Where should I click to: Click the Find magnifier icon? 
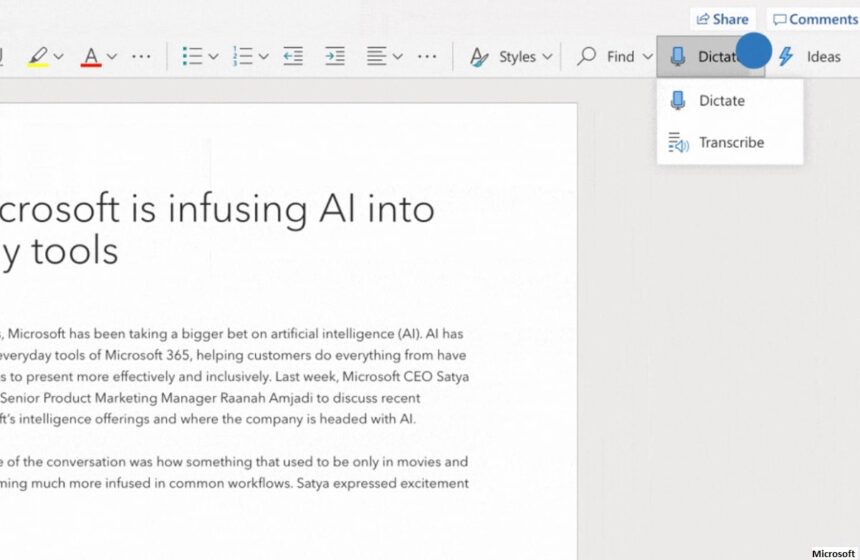tap(586, 56)
